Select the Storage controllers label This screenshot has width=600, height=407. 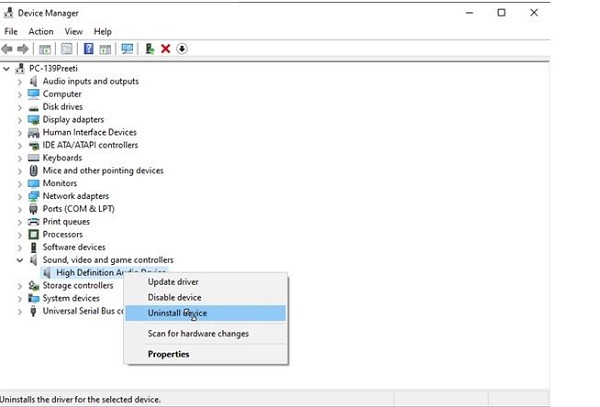(x=78, y=285)
